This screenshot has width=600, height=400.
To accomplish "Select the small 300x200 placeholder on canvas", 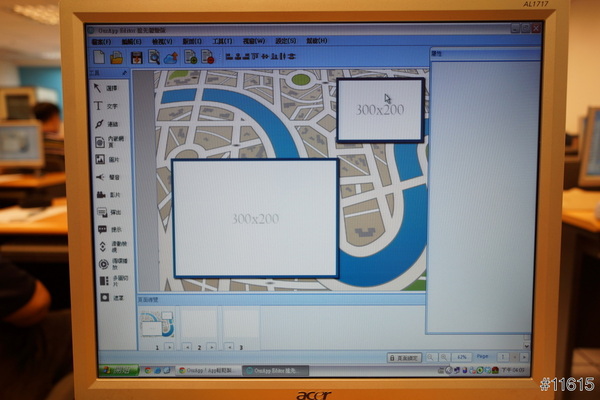I will 380,110.
